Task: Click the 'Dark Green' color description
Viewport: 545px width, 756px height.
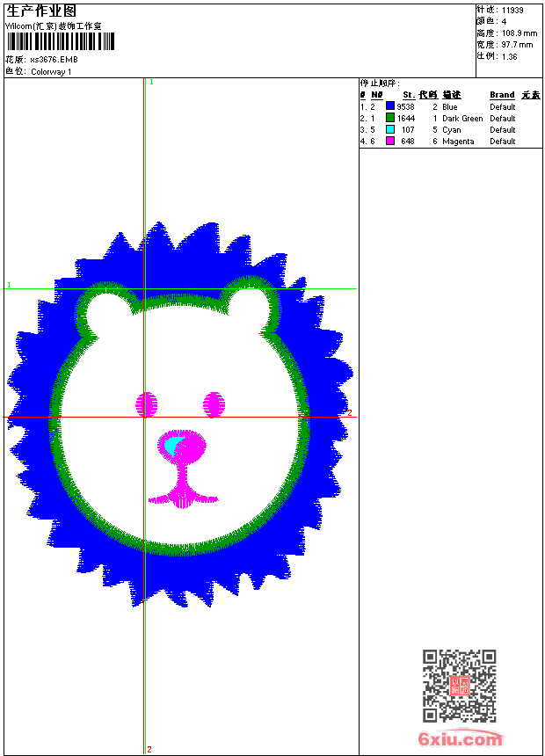Action: (x=462, y=119)
